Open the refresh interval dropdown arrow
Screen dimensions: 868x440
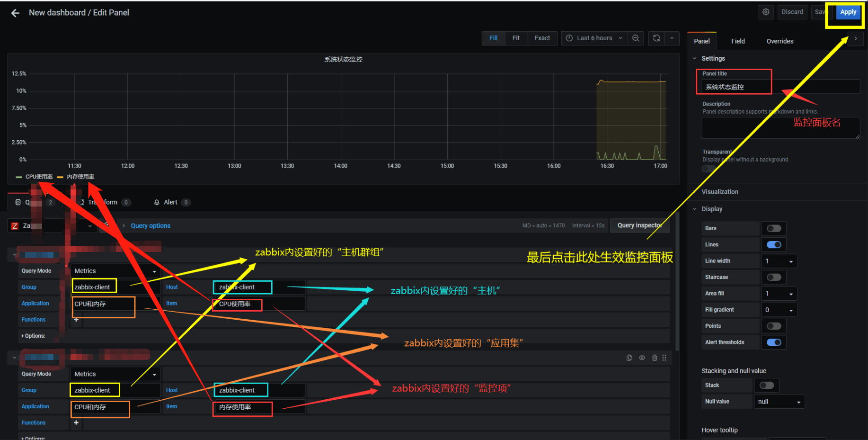tap(672, 38)
